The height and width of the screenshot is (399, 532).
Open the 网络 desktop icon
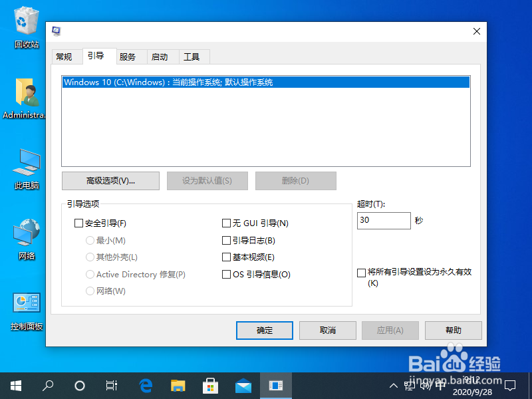(27, 239)
